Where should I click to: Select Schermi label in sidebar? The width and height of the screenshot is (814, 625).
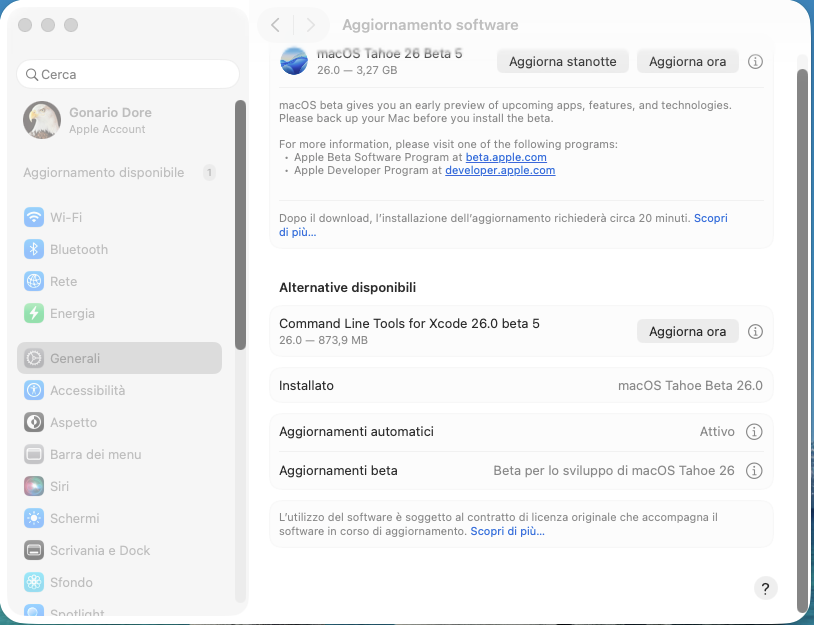(75, 519)
